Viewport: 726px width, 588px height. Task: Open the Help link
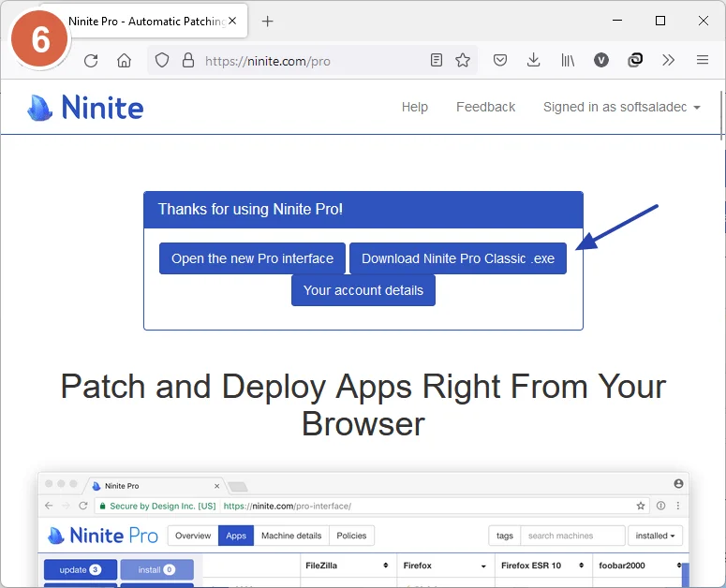(414, 107)
